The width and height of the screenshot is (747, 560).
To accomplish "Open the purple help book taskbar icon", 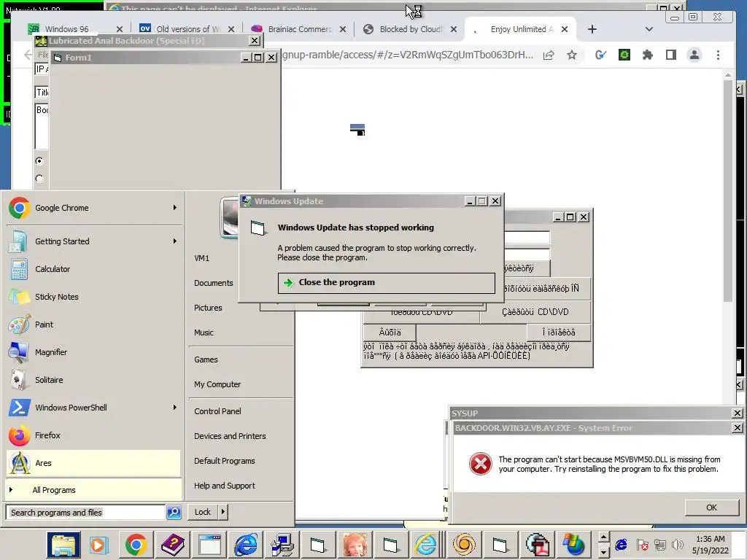I will 172,545.
